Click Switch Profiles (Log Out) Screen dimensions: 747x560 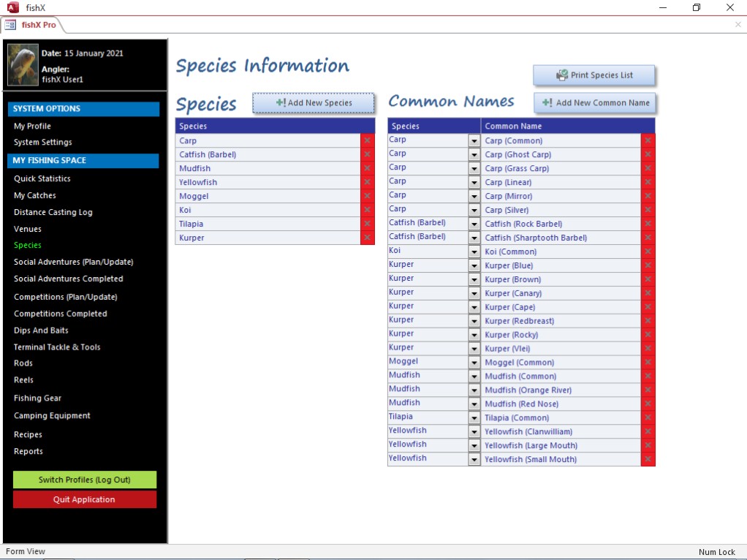tap(85, 480)
